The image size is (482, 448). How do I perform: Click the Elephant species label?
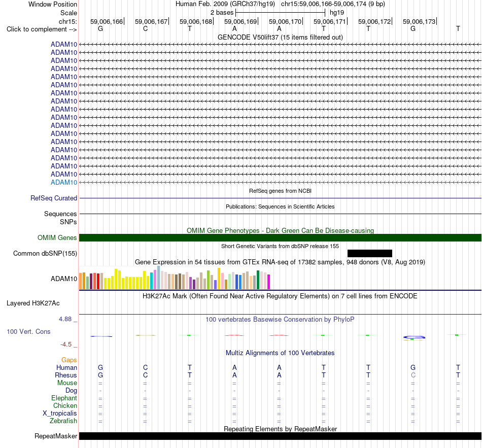point(64,398)
